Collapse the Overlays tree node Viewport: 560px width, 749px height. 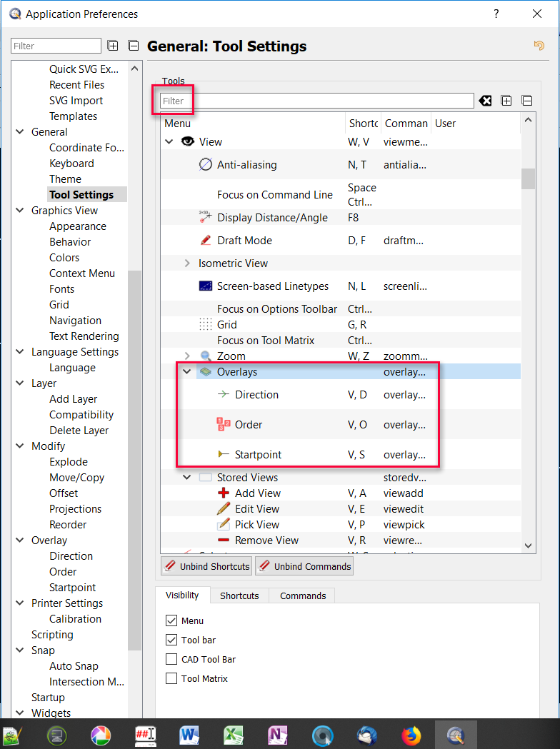[187, 372]
